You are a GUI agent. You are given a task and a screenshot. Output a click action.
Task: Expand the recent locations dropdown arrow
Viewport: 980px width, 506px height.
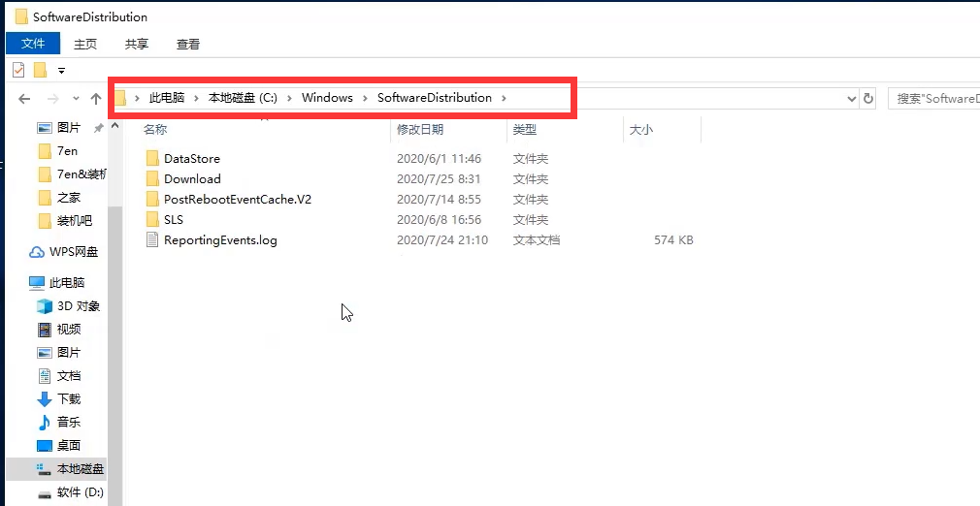coord(74,99)
